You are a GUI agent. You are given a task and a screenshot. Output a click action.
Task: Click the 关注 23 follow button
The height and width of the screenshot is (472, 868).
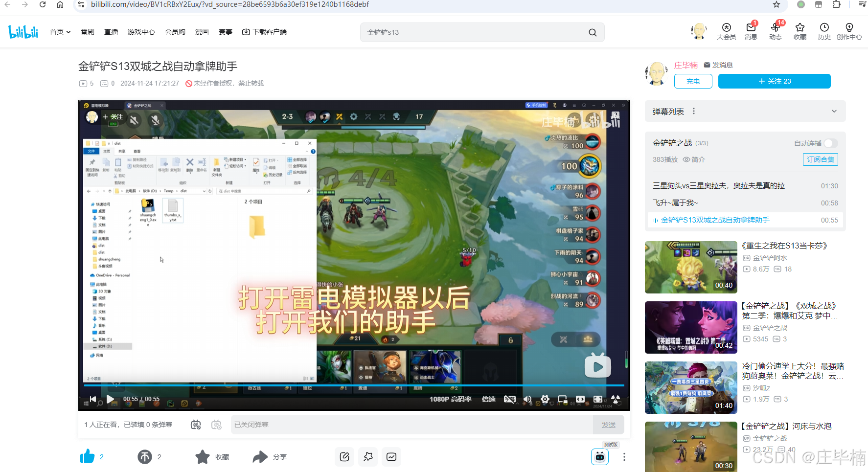point(774,81)
